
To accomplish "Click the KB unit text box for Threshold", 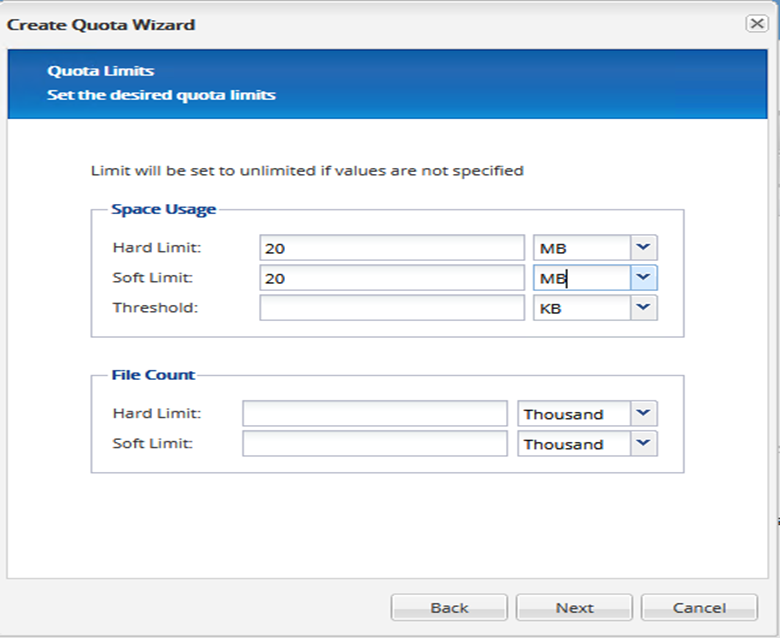I will [x=581, y=308].
